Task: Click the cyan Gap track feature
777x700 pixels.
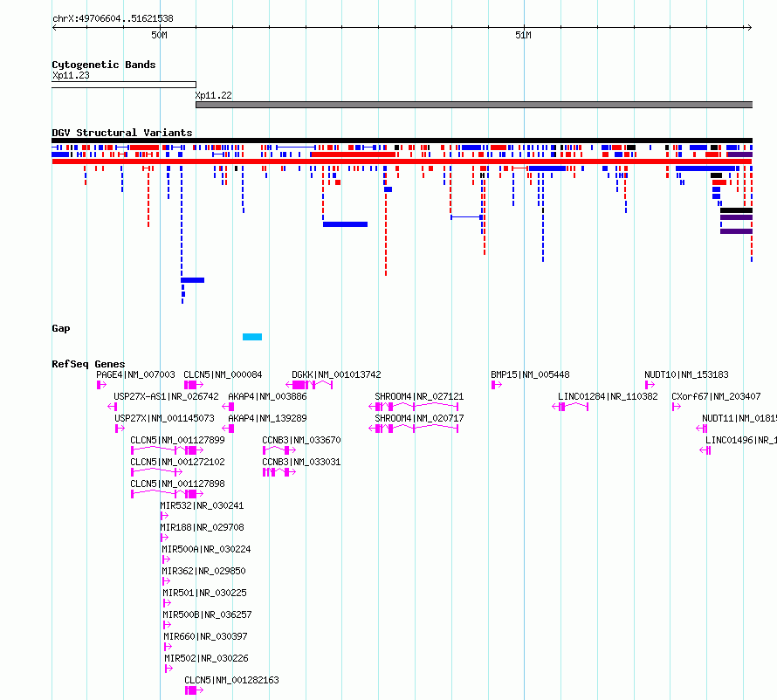Action: pos(252,337)
